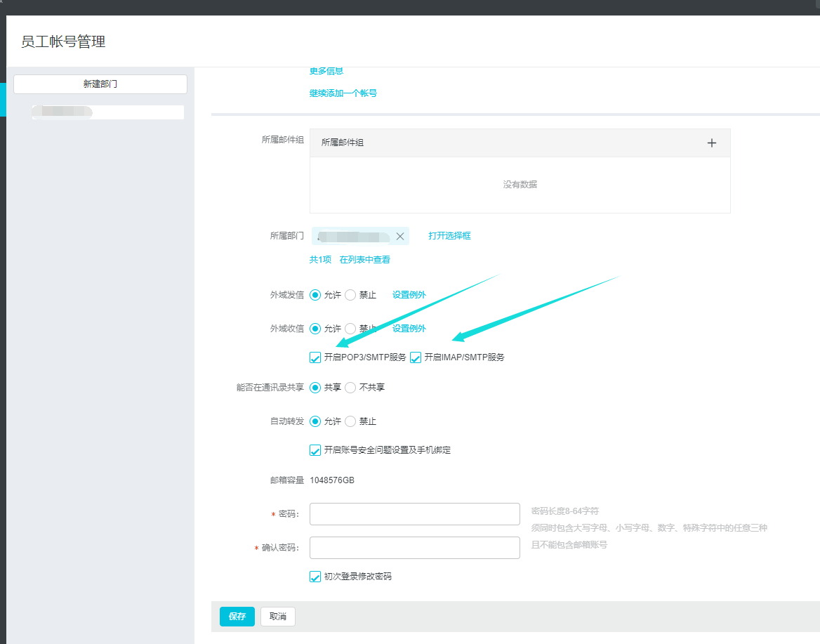Open 设置例外 next to 外域发信
The width and height of the screenshot is (820, 644).
pyautogui.click(x=409, y=295)
